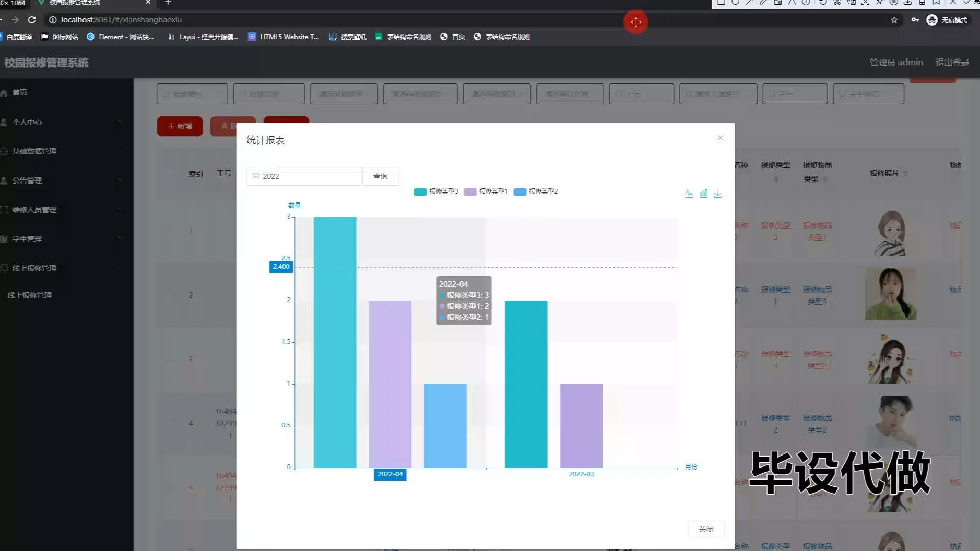Click the icon beside 学生管理
The image size is (980, 551).
point(4,239)
